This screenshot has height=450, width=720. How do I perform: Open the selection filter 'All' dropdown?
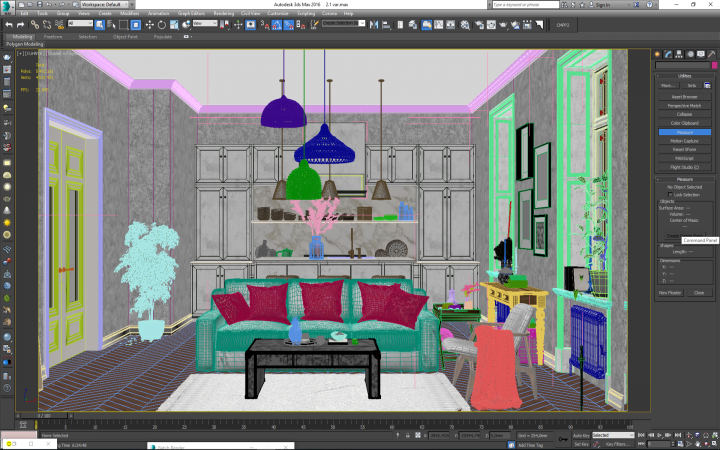click(80, 23)
